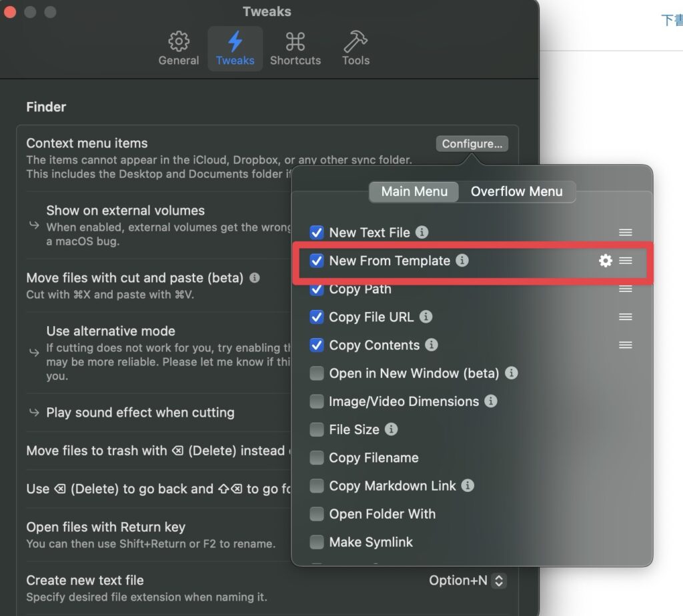Click 'Use alternative mode' text
The height and width of the screenshot is (616, 683).
point(111,331)
